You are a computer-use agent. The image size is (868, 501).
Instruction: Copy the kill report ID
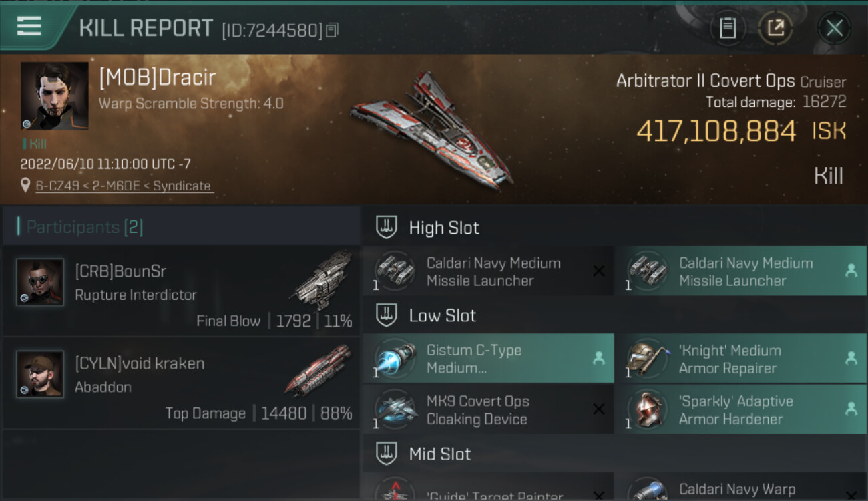click(333, 30)
